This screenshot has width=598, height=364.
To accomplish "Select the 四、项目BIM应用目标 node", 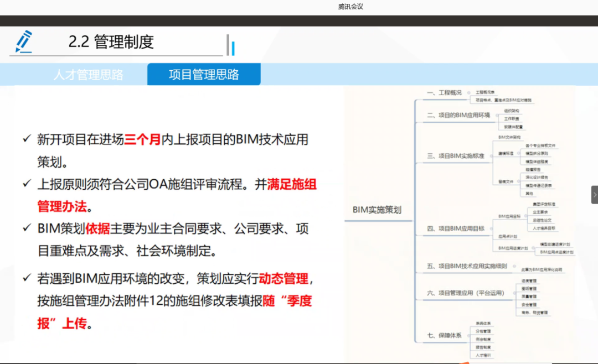I will pyautogui.click(x=456, y=228).
